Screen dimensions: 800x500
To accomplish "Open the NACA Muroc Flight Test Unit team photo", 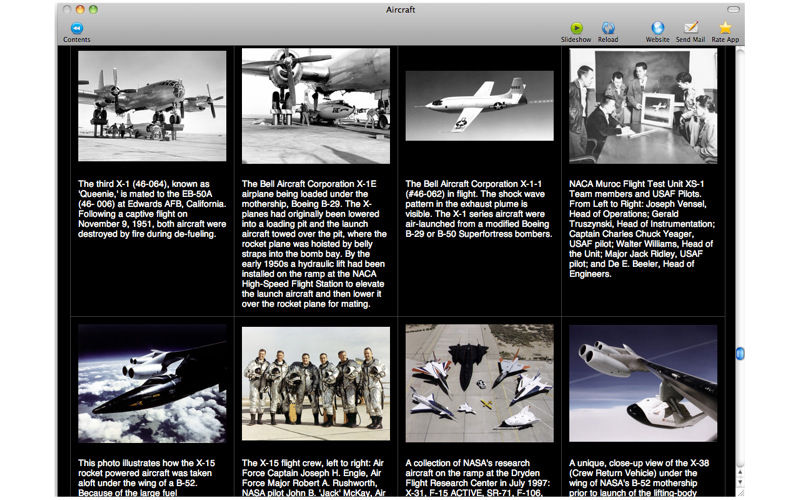I will click(643, 106).
